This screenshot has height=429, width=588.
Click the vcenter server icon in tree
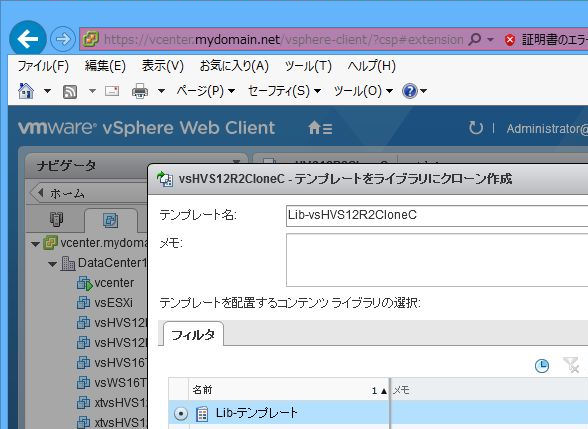[x=50, y=243]
